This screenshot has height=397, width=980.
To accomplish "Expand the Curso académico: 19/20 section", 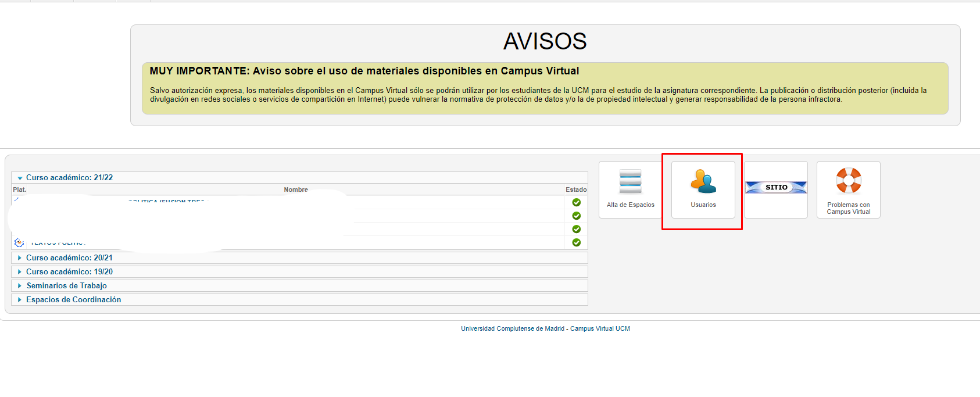I will point(69,271).
